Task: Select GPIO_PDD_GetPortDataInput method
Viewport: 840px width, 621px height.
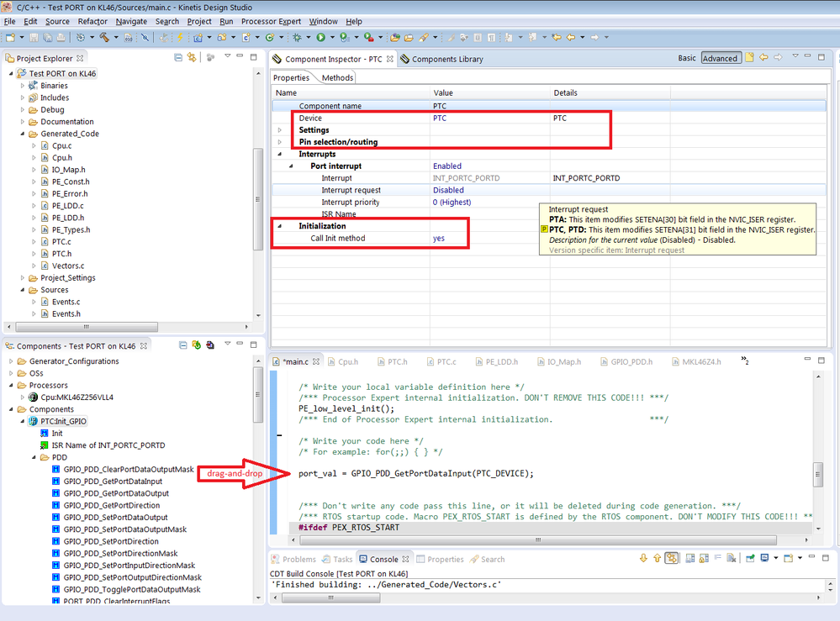Action: [x=113, y=482]
